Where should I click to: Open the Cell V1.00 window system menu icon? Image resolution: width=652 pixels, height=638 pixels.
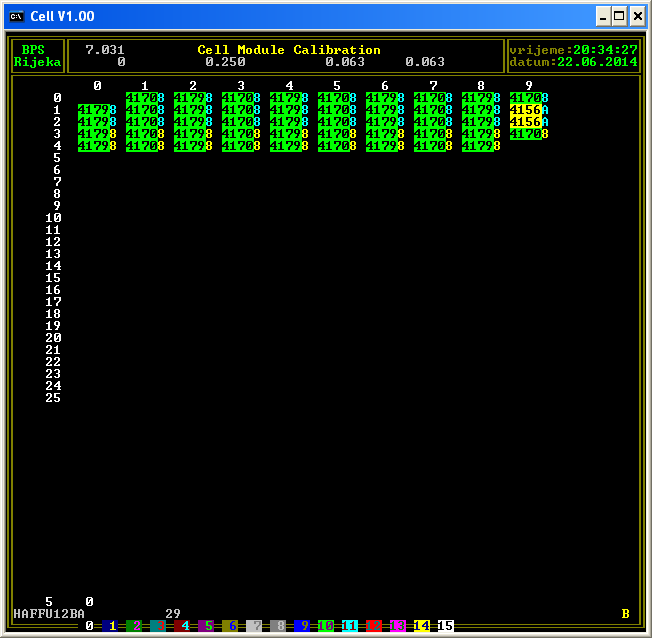click(17, 16)
